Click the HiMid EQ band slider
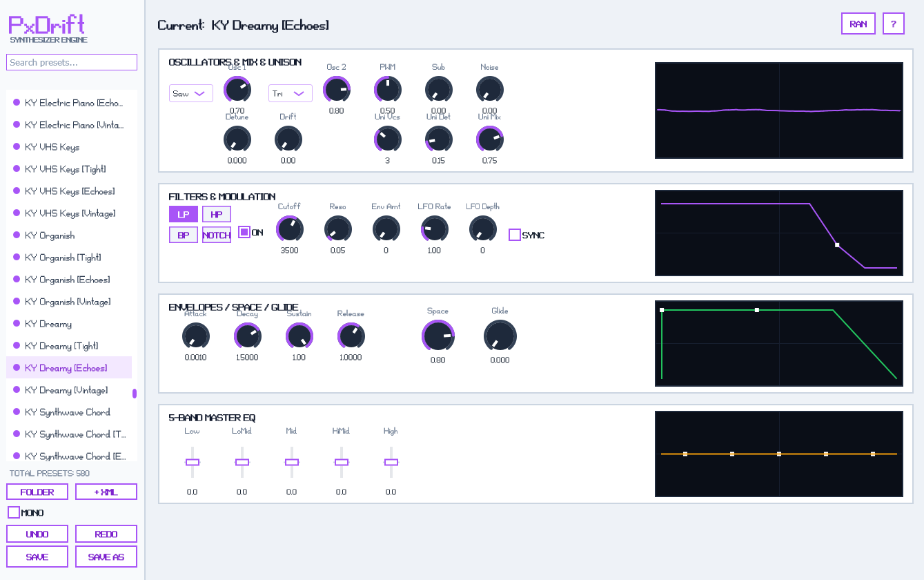 point(342,462)
